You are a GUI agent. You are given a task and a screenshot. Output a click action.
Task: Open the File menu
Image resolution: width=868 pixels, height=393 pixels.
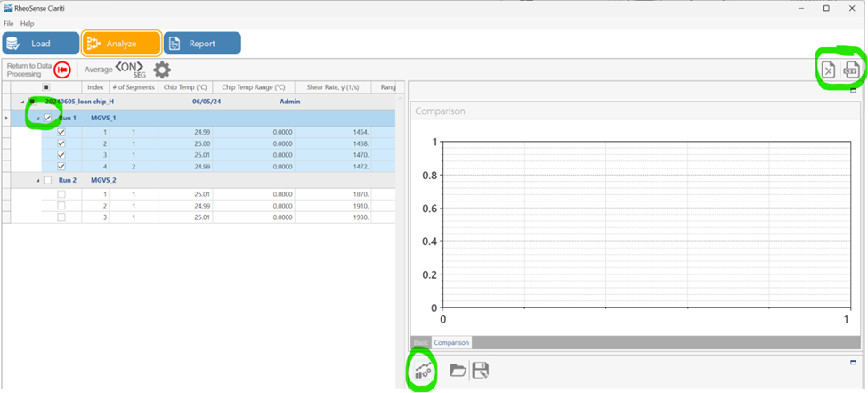[9, 24]
